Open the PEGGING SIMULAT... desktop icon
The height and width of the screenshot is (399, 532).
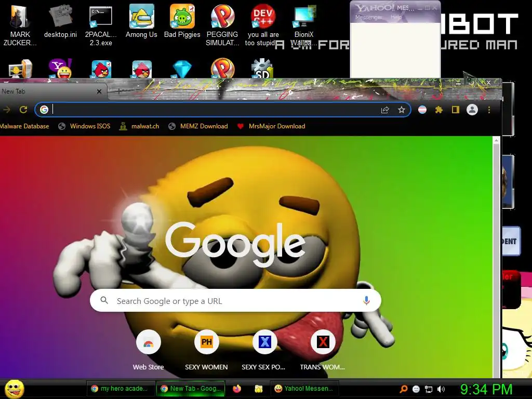(x=222, y=24)
